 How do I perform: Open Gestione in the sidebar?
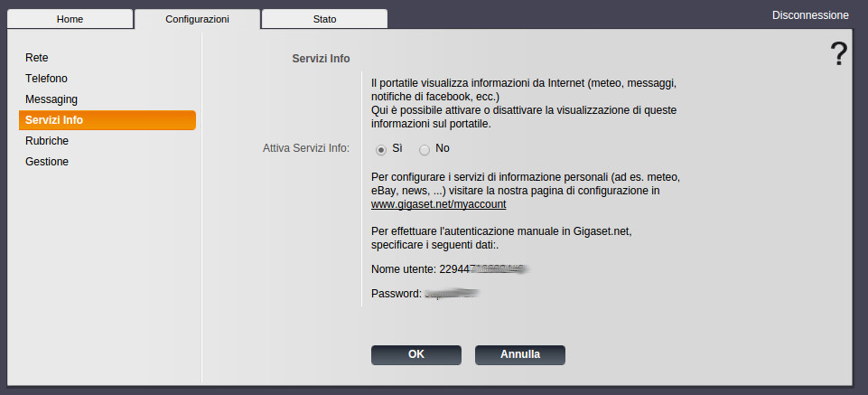coord(47,162)
